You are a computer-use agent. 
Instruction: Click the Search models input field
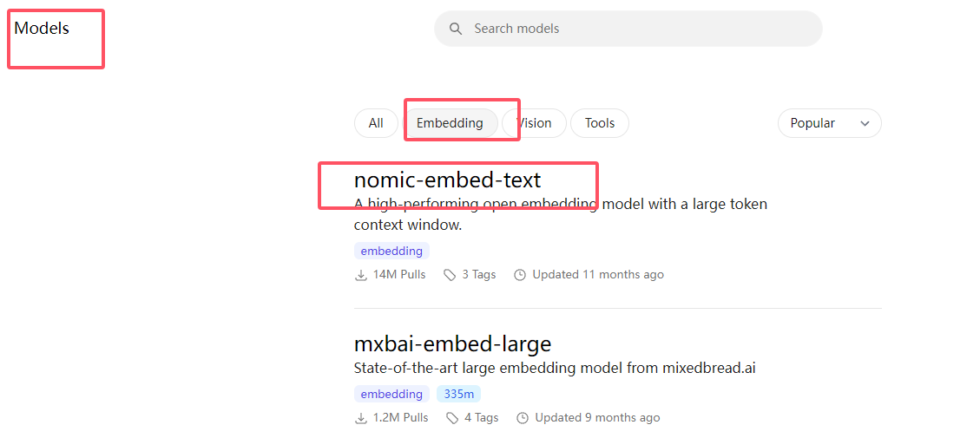click(628, 29)
